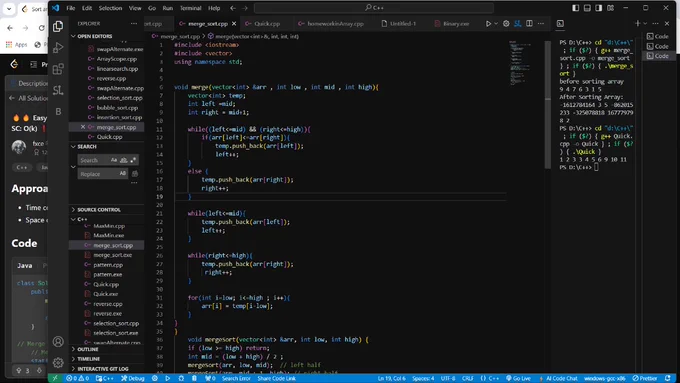Open the Accounts icon in activity bar
Viewport: 680px width, 383px height.
58,341
